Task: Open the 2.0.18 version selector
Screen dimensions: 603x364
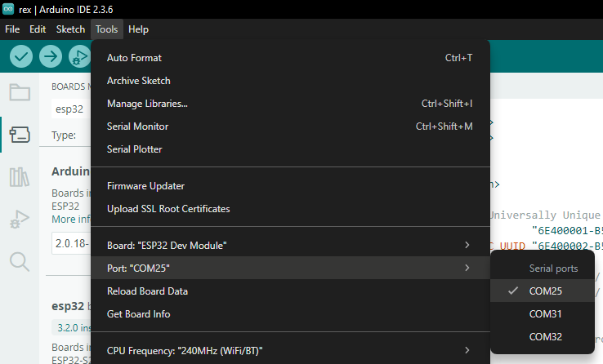Action: 71,243
